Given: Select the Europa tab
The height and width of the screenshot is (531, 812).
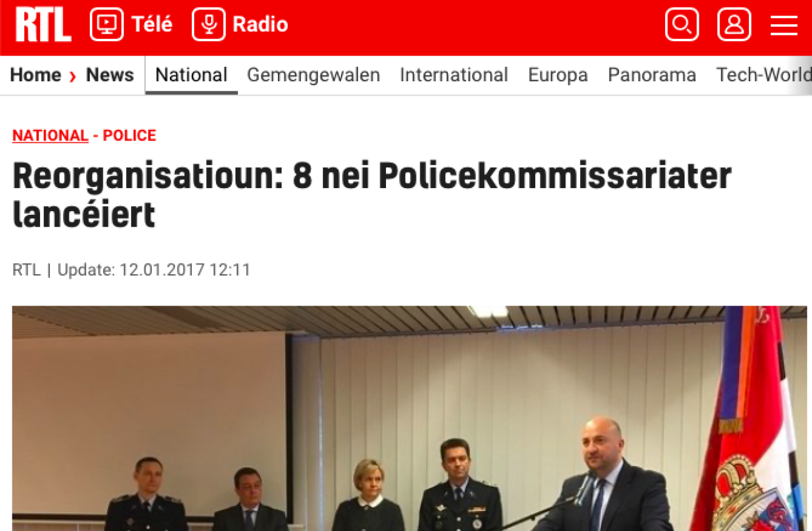Looking at the screenshot, I should click(558, 75).
